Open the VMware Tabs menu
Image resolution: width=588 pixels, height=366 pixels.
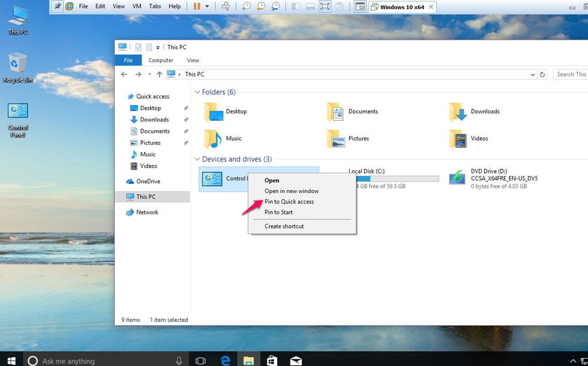pos(155,6)
